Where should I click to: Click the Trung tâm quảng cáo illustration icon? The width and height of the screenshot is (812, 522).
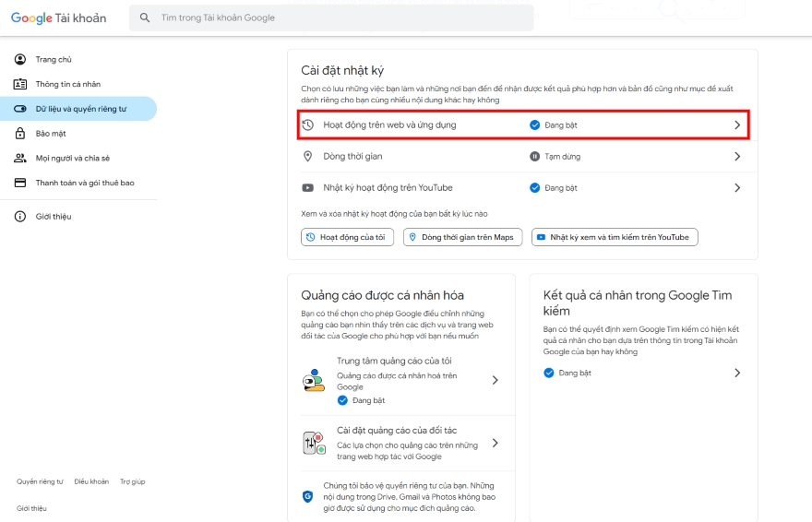314,379
